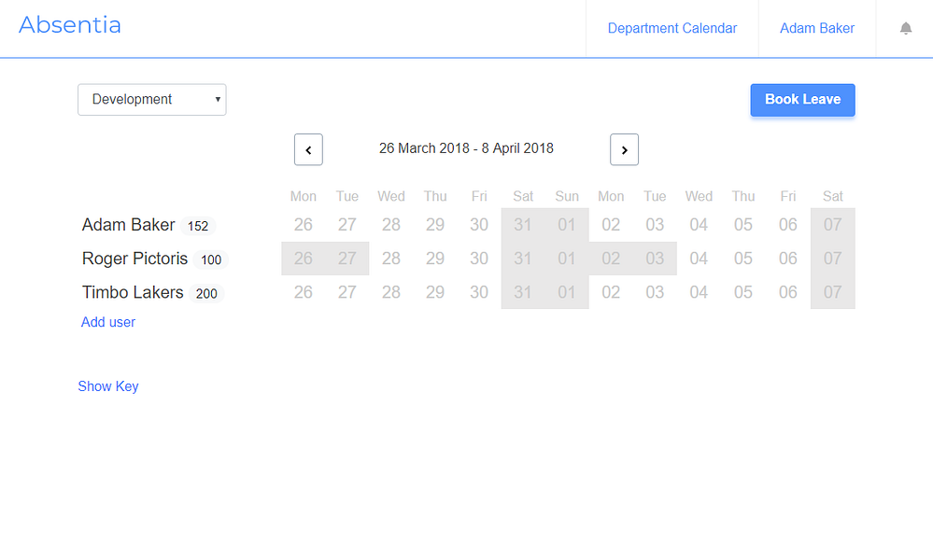
Task: Select day 31 in Roger Pictoris's row
Action: coord(523,259)
